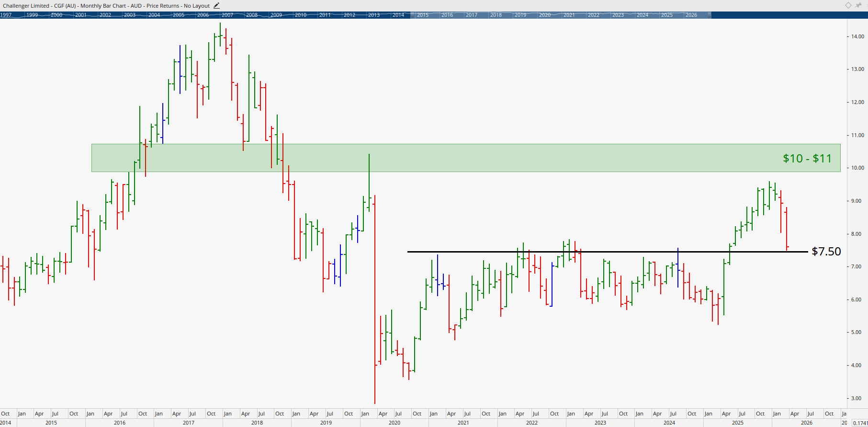
Task: Pin the chart window with pushpin icon
Action: (858, 5)
